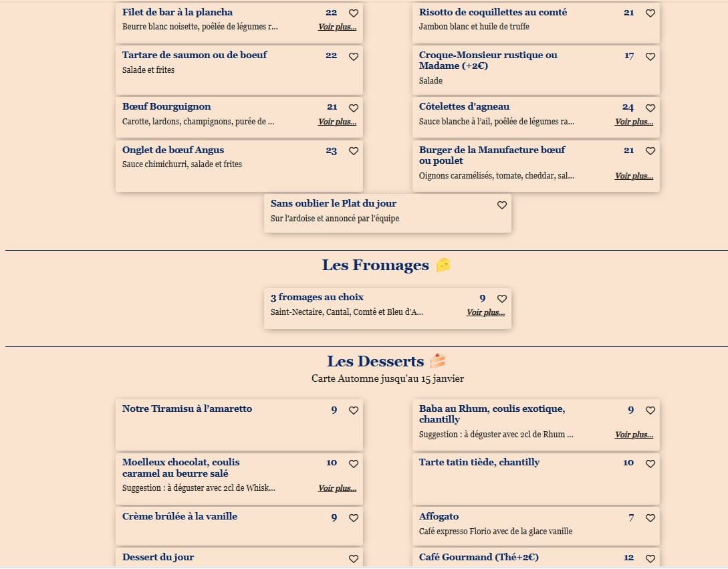Expand the Baba au Rhum details
Image resolution: width=728 pixels, height=569 pixels.
click(634, 435)
